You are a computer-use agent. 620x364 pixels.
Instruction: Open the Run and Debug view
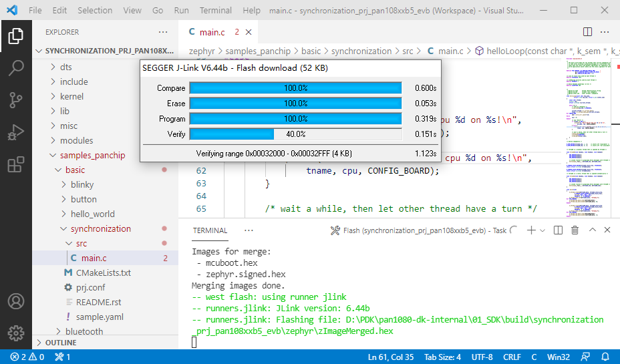coord(16,132)
